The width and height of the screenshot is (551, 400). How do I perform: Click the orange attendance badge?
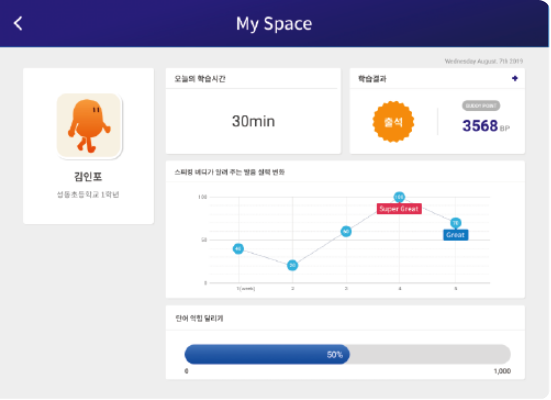point(393,122)
